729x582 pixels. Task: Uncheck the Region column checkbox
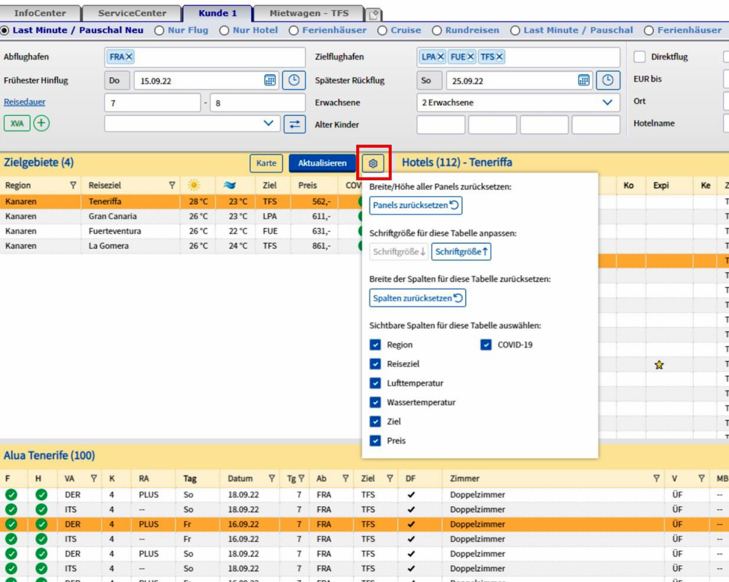[375, 344]
